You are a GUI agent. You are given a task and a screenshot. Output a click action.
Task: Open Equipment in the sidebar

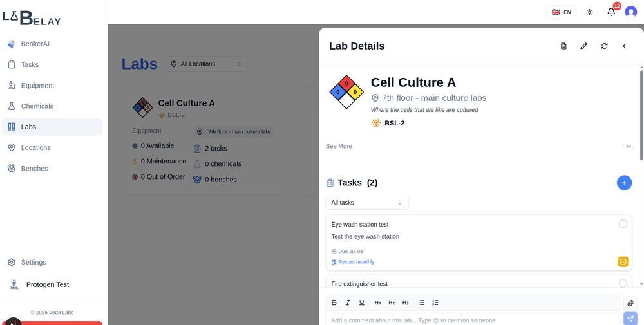pyautogui.click(x=52, y=86)
